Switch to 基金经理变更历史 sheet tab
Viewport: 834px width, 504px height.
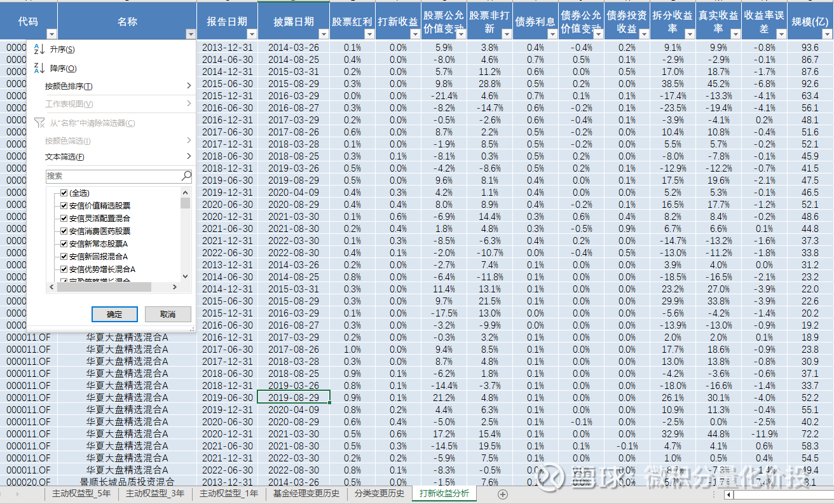click(x=307, y=494)
